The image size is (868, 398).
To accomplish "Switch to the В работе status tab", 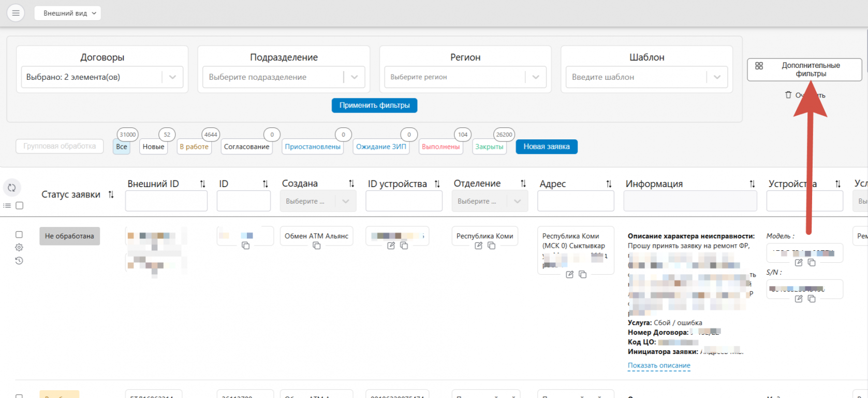I will 194,147.
